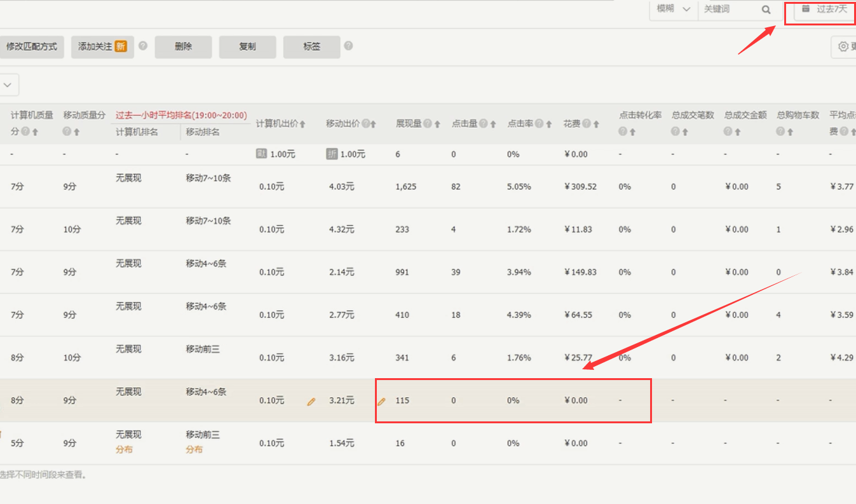Click help icon next to 标签 button
The height and width of the screenshot is (504, 856).
[x=348, y=46]
